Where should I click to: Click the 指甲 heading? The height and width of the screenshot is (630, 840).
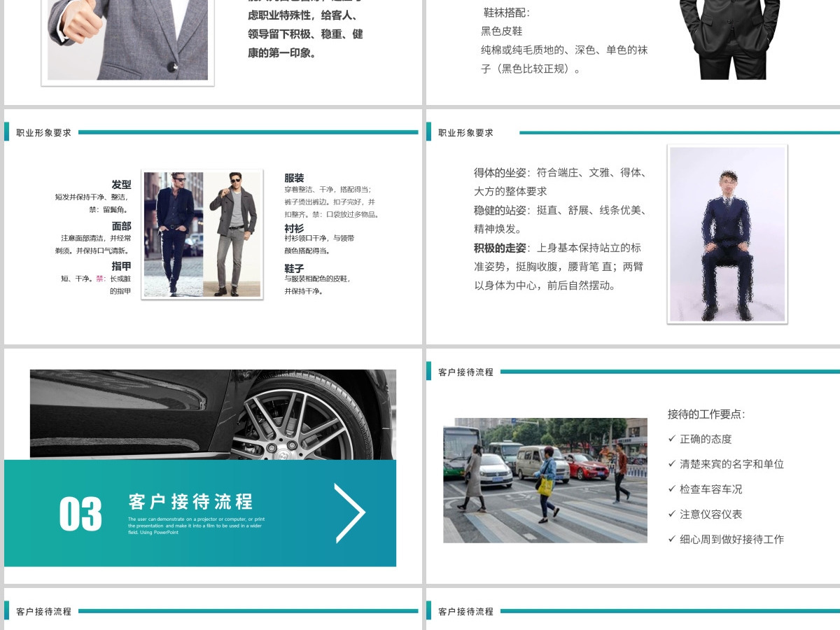121,266
